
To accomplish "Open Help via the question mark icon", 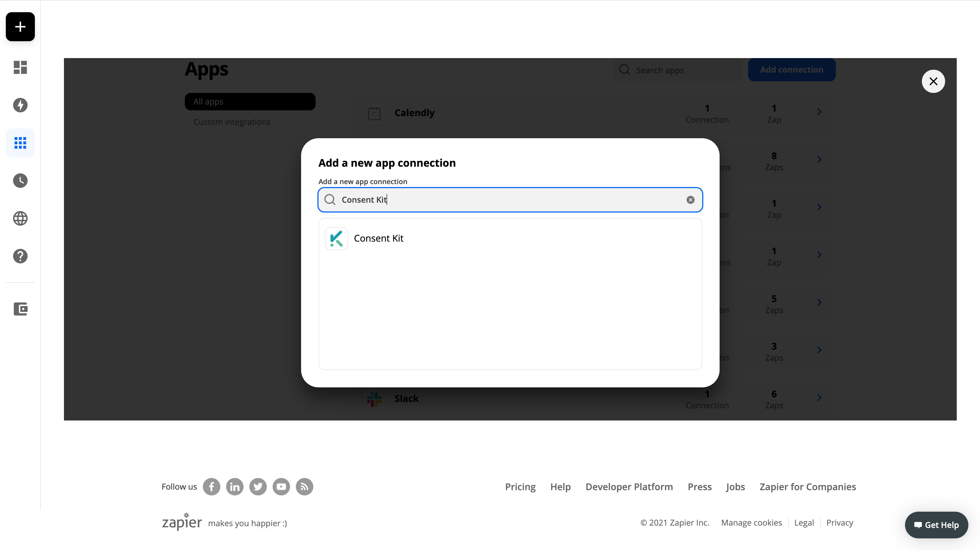I will pos(20,256).
